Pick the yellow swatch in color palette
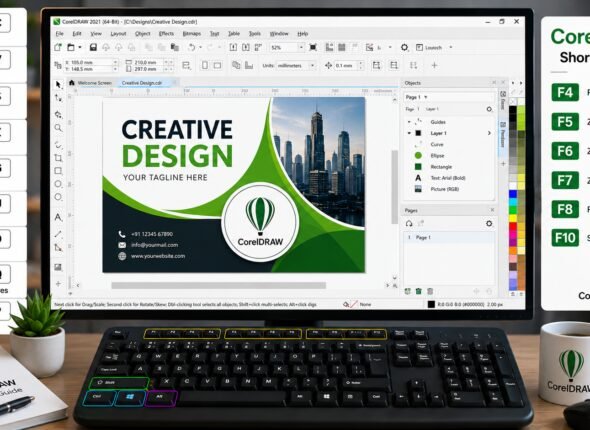The width and height of the screenshot is (590, 430). 513,218
